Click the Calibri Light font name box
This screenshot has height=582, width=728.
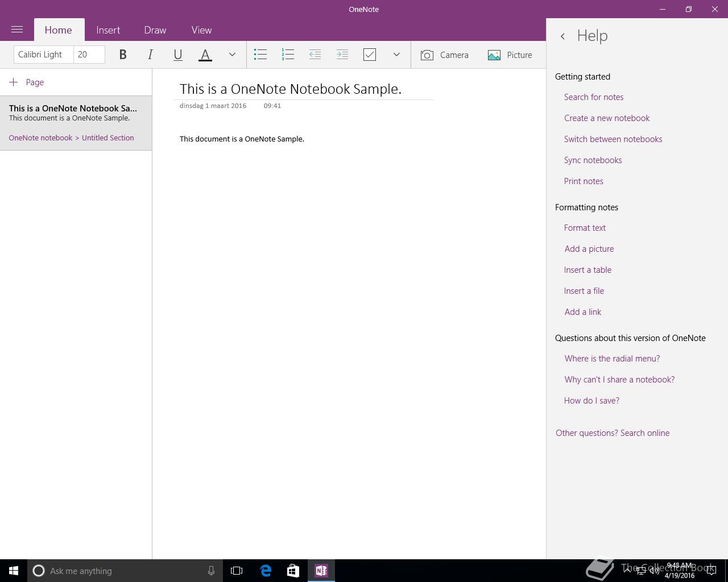[x=44, y=55]
